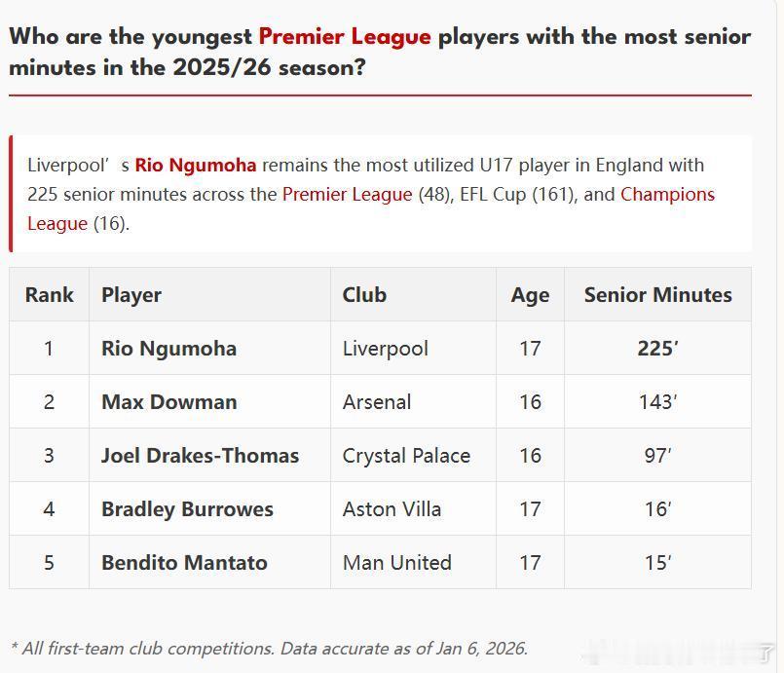This screenshot has height=673, width=784.
Task: Select the Man United club cell
Action: 396,563
